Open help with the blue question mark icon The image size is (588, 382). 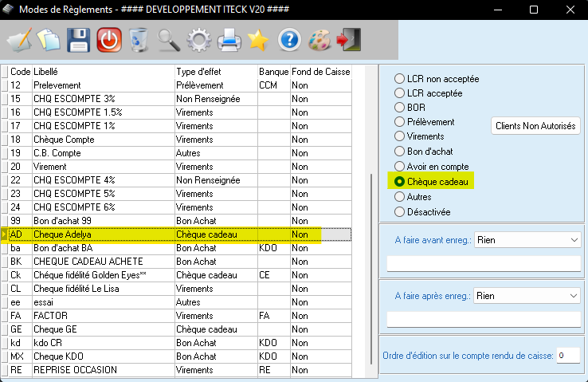pyautogui.click(x=288, y=39)
